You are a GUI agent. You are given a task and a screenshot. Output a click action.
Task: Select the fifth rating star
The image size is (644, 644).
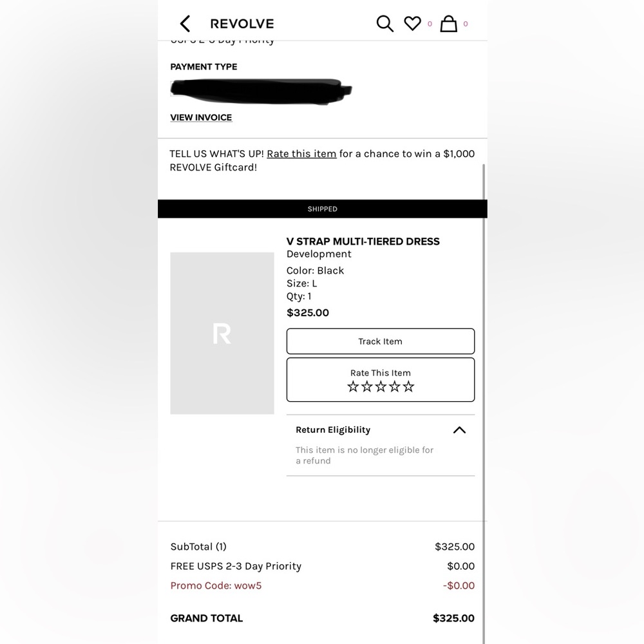(408, 386)
